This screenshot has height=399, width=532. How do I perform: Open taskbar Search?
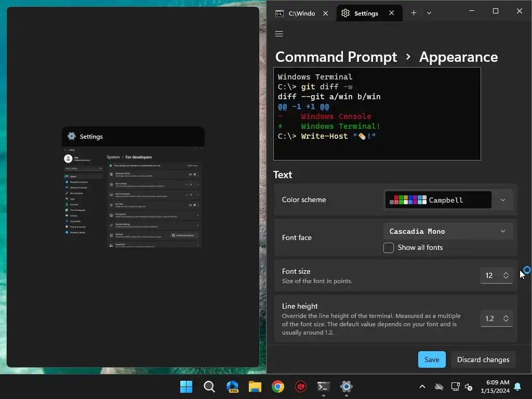(x=209, y=387)
